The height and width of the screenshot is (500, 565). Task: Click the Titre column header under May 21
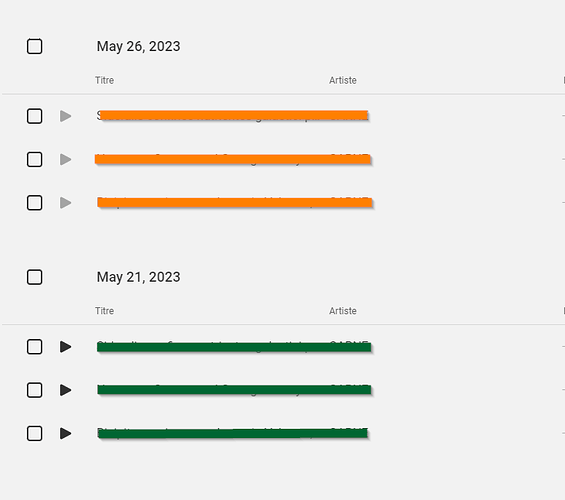point(104,311)
